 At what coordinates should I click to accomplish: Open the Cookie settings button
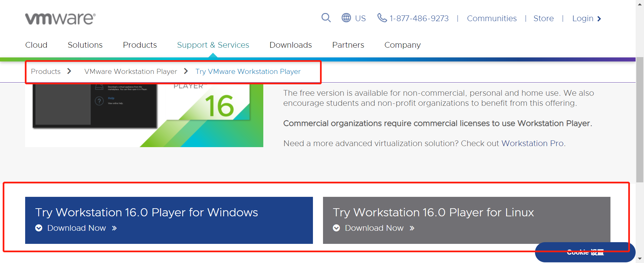point(585,252)
